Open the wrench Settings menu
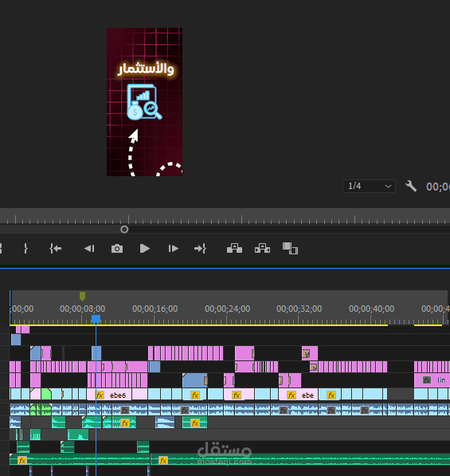 pyautogui.click(x=411, y=186)
